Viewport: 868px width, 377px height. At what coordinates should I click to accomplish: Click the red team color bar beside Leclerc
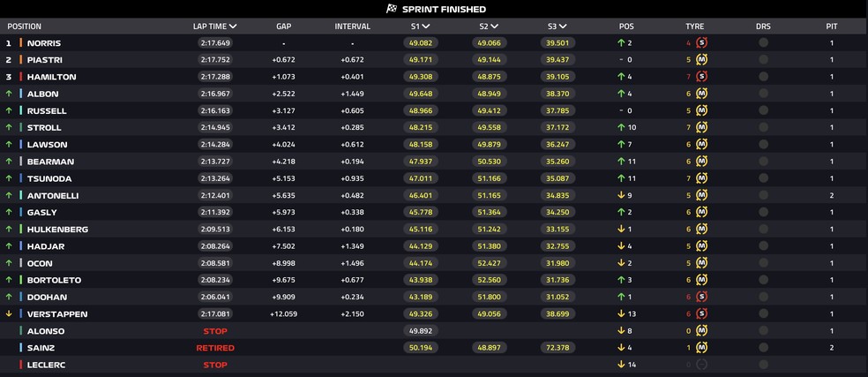coord(20,365)
